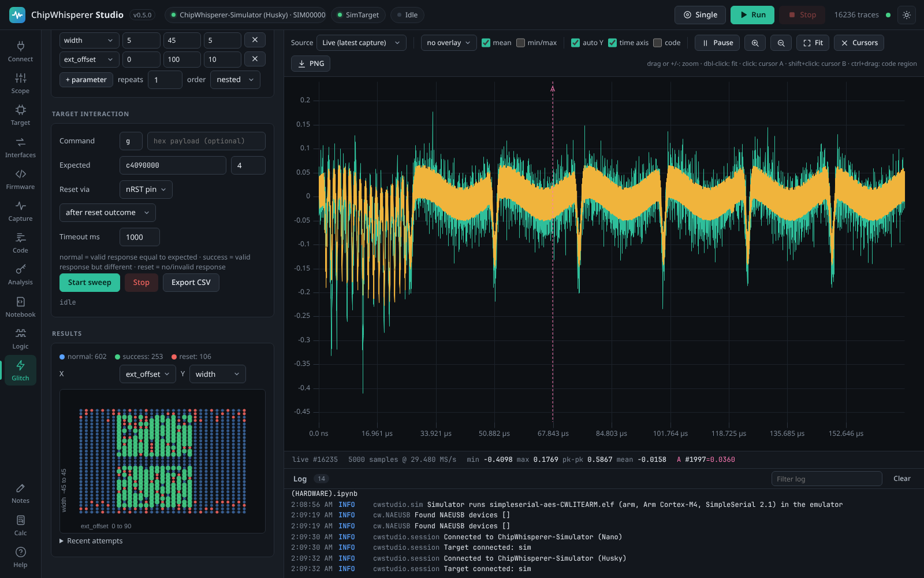Pause the live waveform display
The image size is (924, 578).
click(x=717, y=43)
